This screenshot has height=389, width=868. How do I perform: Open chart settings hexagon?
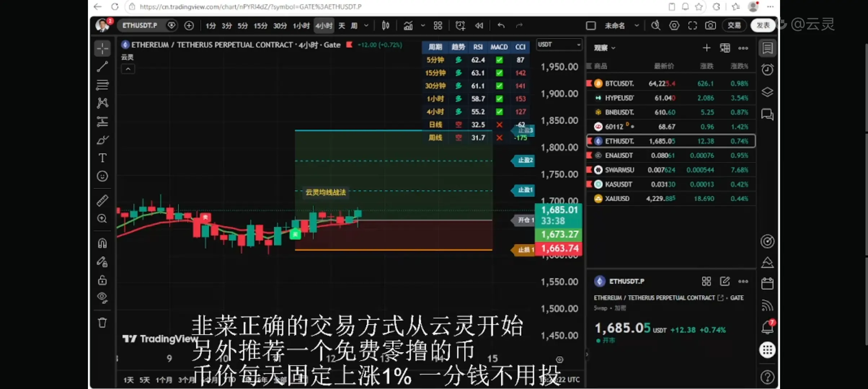674,26
